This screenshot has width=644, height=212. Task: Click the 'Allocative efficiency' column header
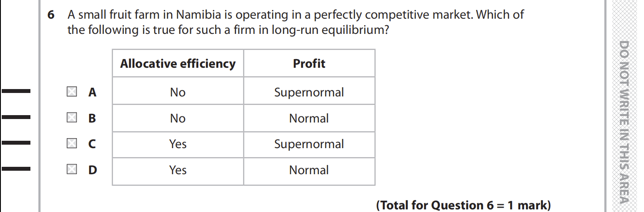tap(178, 64)
